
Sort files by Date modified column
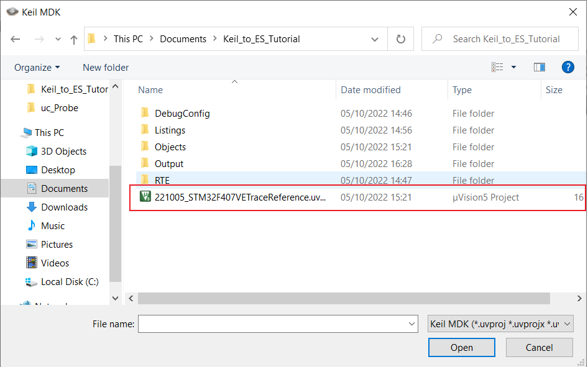(370, 90)
